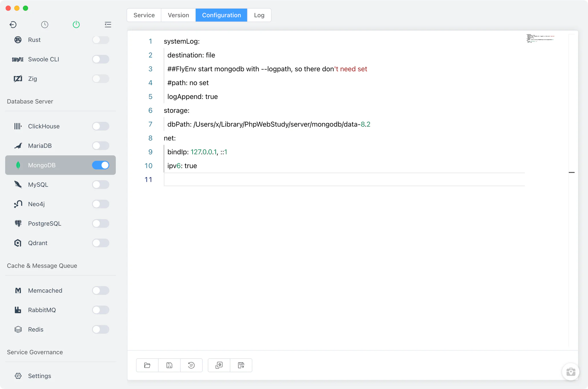
Task: Enable the Swoole CLI switch
Action: (100, 59)
